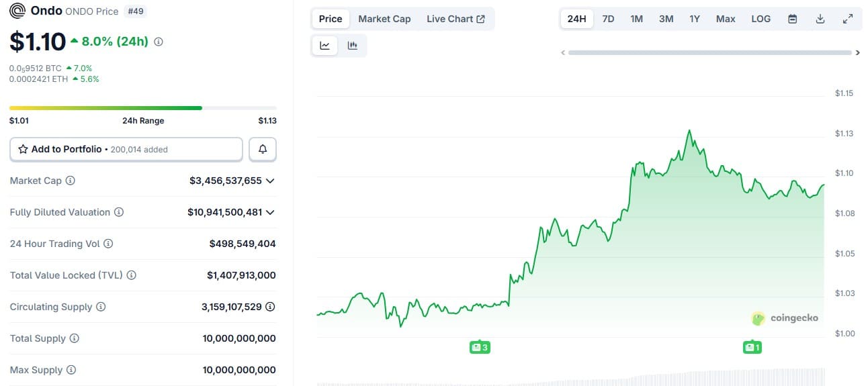868x386 pixels.
Task: Click the price alert bell icon
Action: (263, 149)
